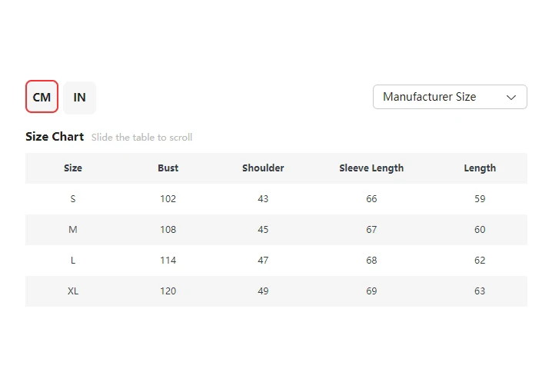This screenshot has width=552, height=392.
Task: Select the L size row
Action: 73,261
